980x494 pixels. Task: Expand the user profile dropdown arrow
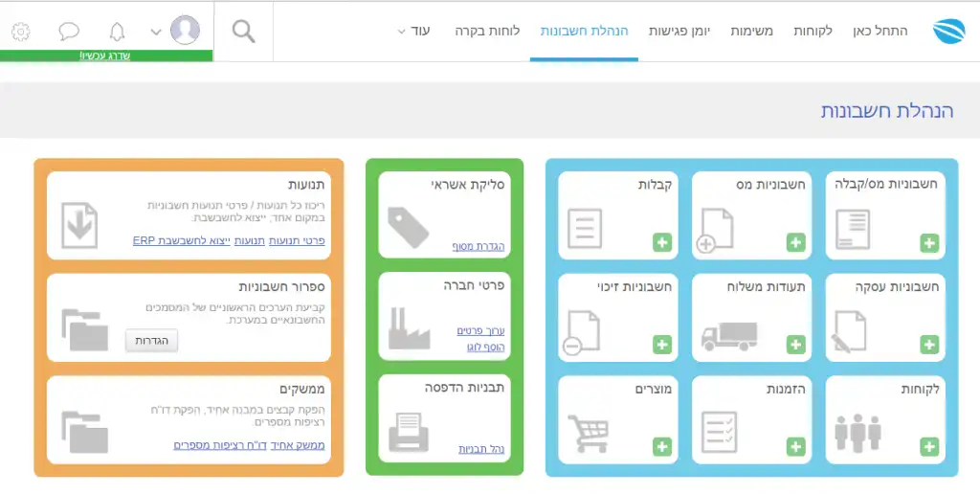tap(156, 32)
